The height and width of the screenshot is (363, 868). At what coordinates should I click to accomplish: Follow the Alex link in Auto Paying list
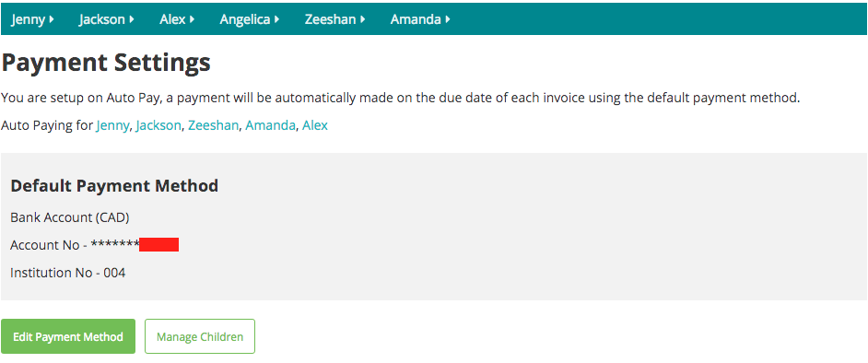click(x=315, y=125)
